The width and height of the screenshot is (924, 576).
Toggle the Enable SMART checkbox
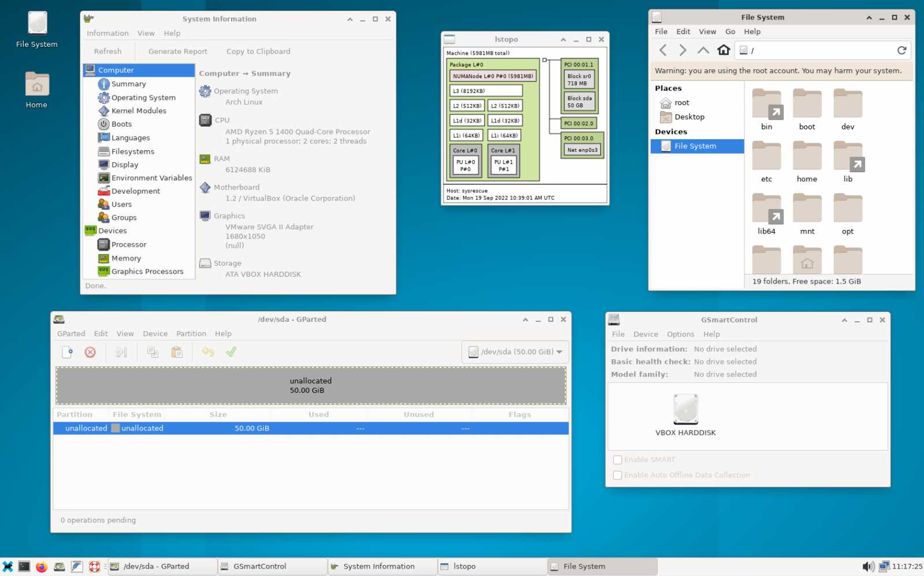pyautogui.click(x=617, y=460)
